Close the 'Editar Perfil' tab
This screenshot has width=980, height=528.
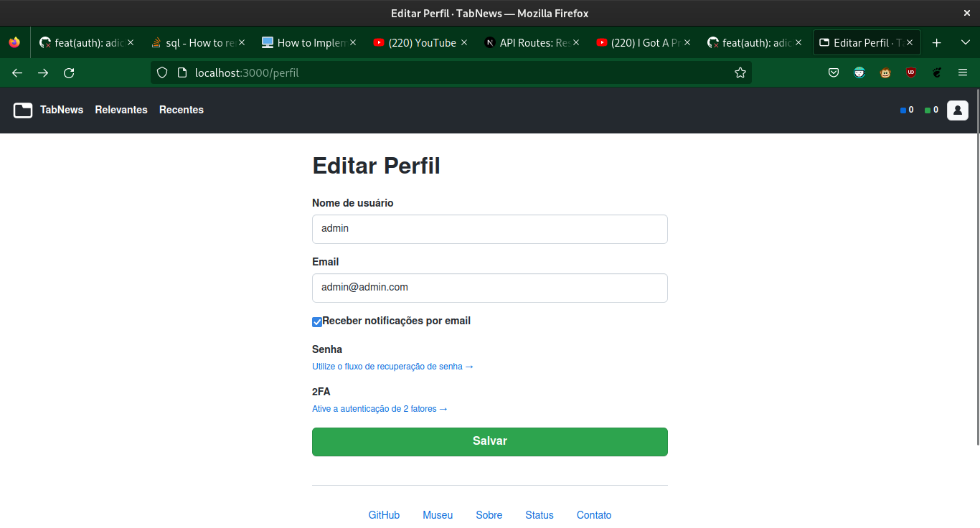point(910,43)
